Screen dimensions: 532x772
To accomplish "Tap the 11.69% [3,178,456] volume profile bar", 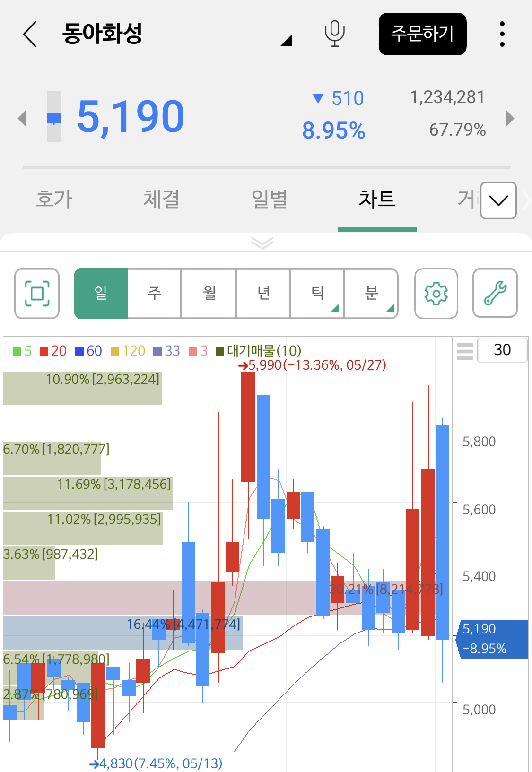I will [88, 493].
